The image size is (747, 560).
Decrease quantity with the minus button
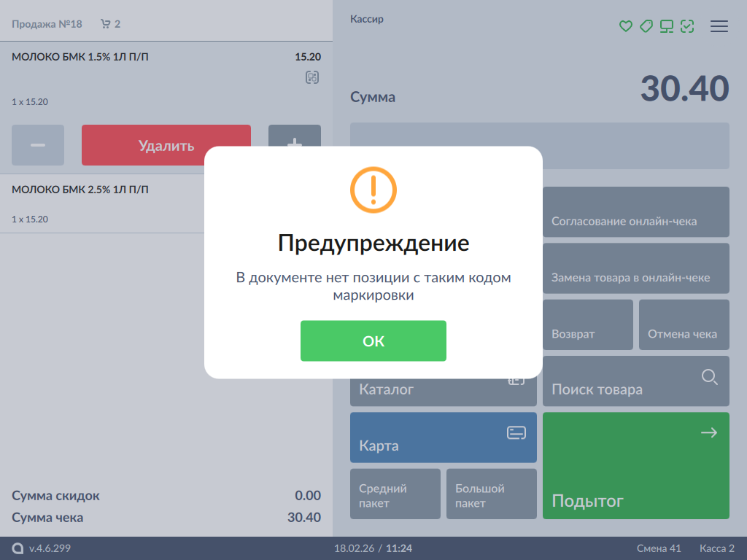(38, 144)
